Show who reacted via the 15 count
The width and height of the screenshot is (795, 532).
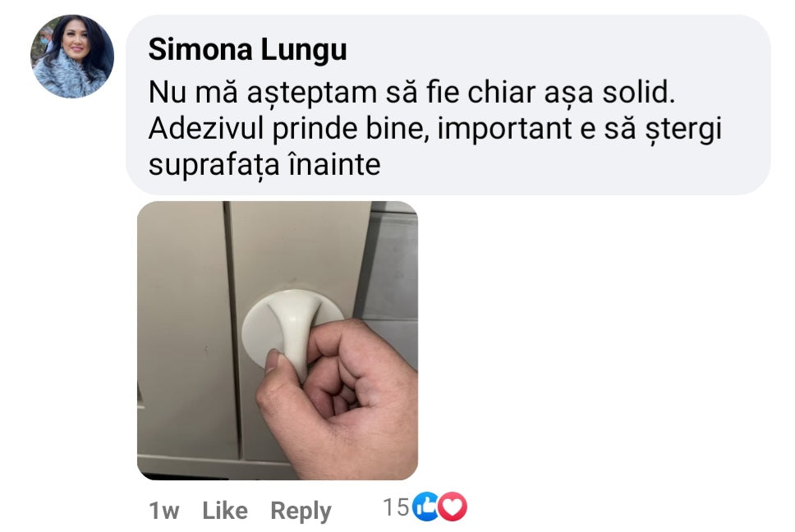coord(396,507)
